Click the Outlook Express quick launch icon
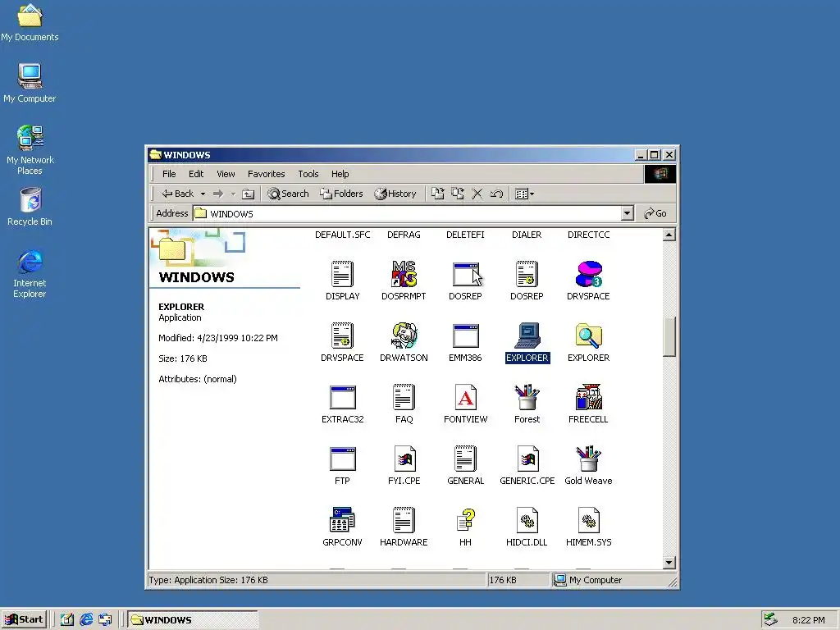The width and height of the screenshot is (840, 630). pos(105,619)
